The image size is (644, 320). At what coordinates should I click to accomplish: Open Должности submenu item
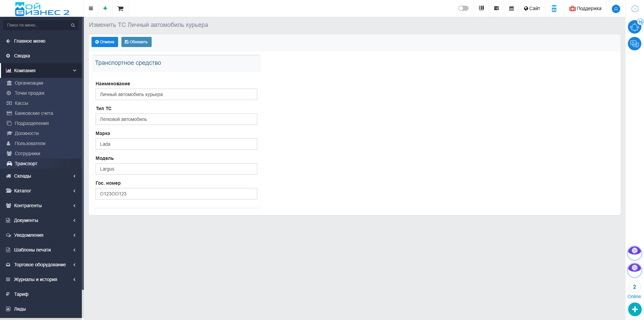[x=41, y=133]
